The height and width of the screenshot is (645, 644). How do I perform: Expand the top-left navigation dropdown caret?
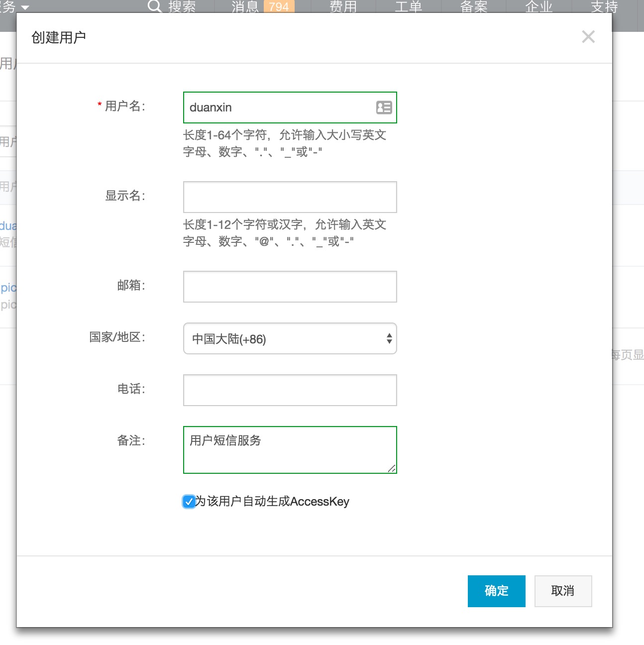pos(24,7)
